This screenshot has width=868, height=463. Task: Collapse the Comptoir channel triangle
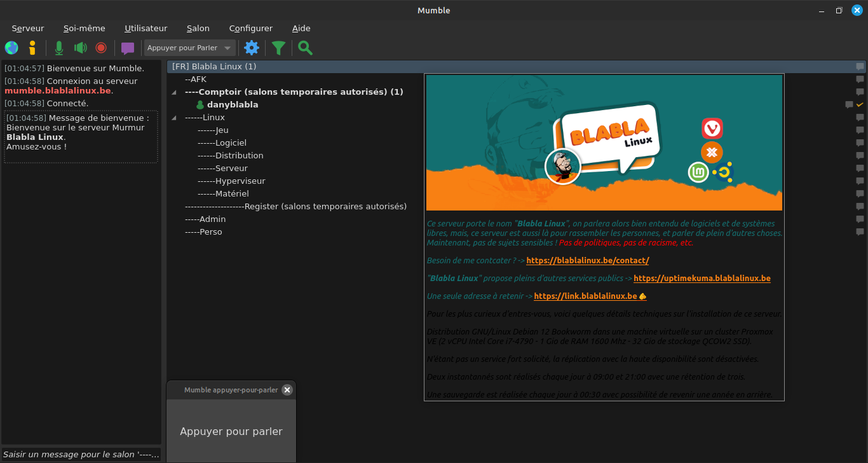pos(173,92)
